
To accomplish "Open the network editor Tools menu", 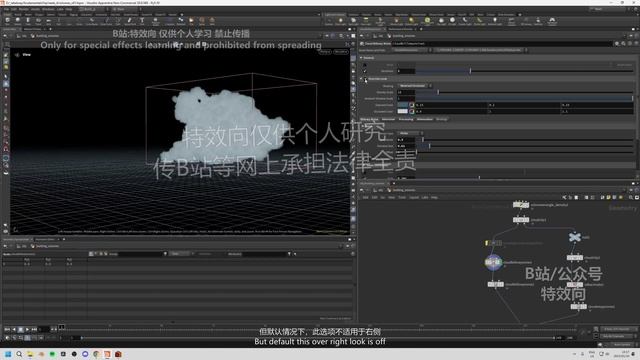I will tap(402, 197).
